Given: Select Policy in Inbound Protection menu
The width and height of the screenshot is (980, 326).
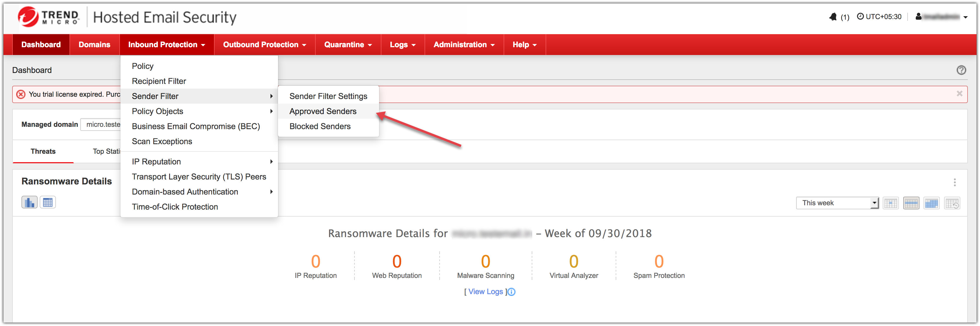Looking at the screenshot, I should [x=199, y=66].
